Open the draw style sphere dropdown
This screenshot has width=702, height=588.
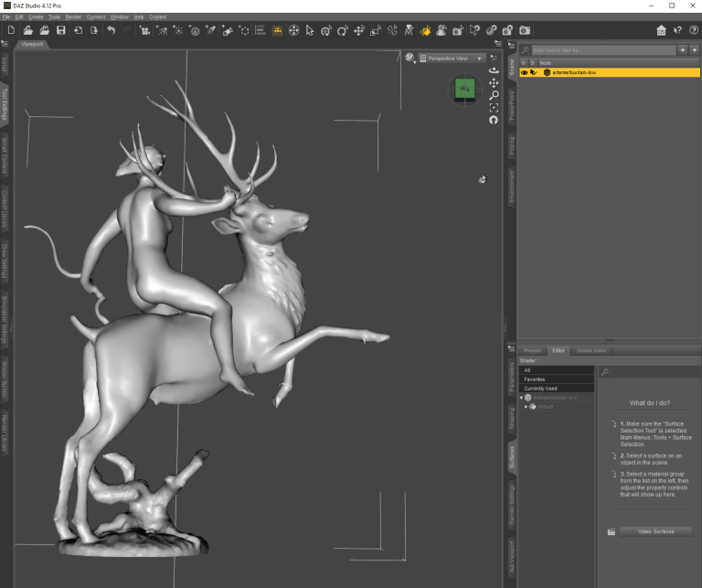point(410,58)
